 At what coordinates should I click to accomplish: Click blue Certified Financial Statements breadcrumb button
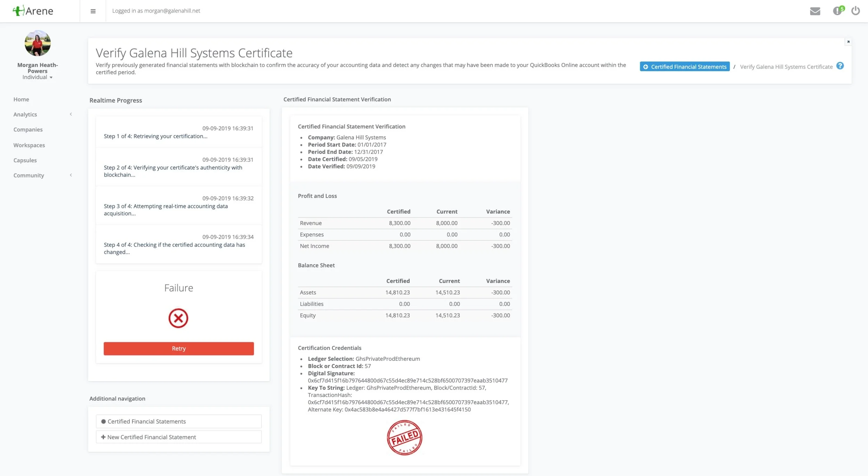pyautogui.click(x=684, y=67)
